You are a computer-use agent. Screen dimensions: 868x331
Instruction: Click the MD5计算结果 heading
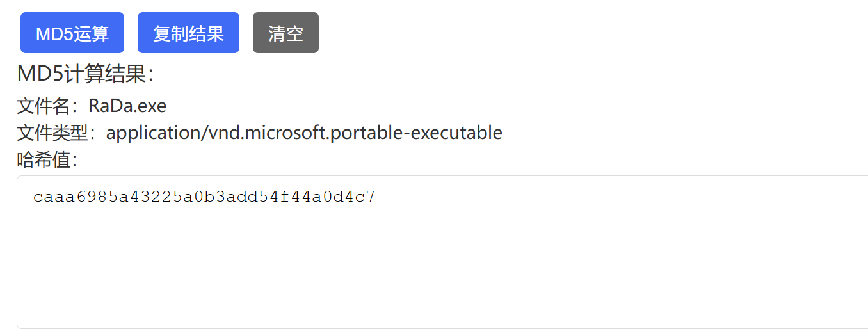point(86,74)
